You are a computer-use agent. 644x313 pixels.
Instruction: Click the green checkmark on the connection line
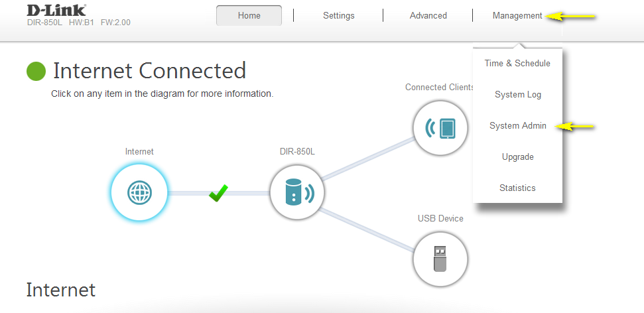pyautogui.click(x=218, y=194)
